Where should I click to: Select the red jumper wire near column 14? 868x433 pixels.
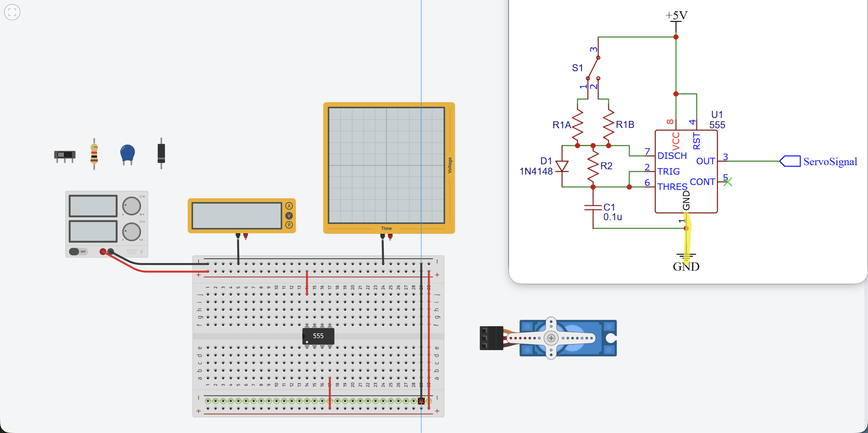[307, 283]
